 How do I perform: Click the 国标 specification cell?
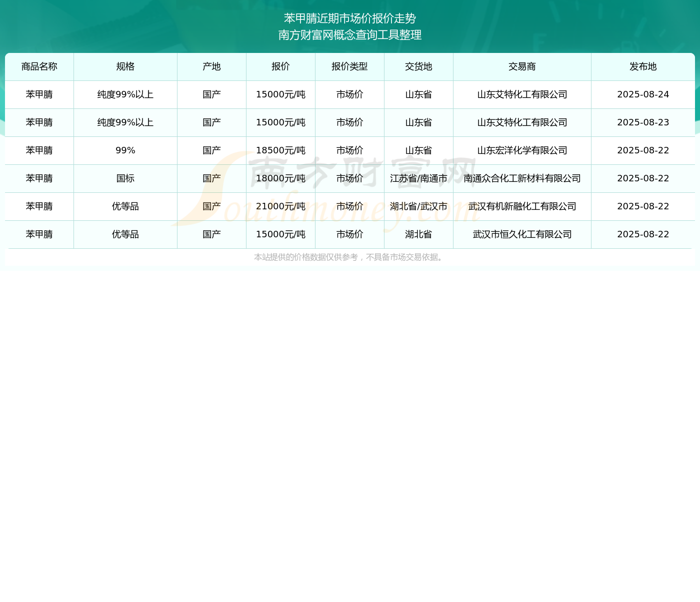[125, 178]
